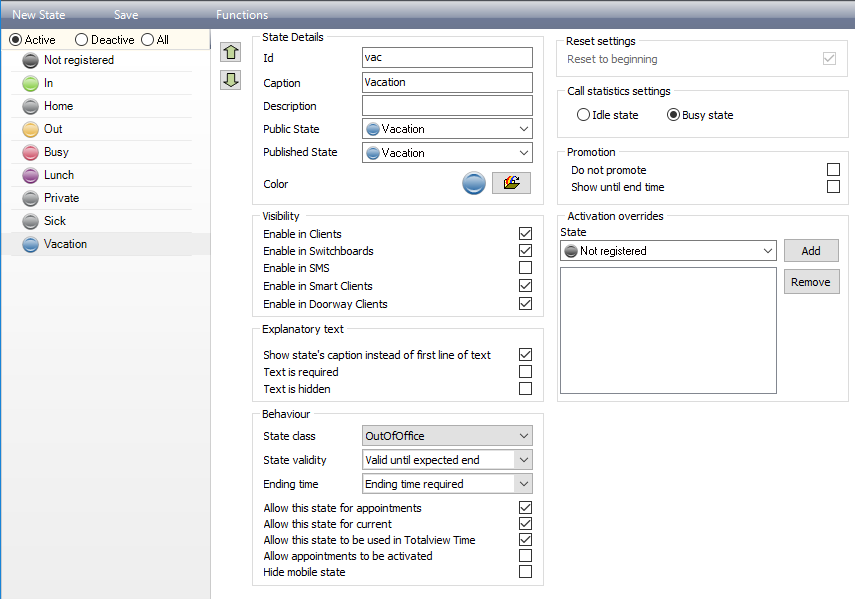
Task: Click the Id input field
Action: (447, 57)
